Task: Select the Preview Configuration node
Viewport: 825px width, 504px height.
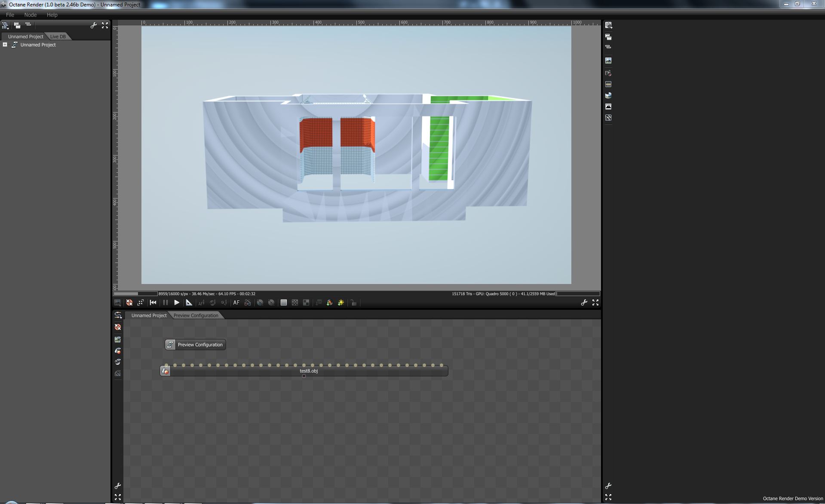Action: point(196,345)
